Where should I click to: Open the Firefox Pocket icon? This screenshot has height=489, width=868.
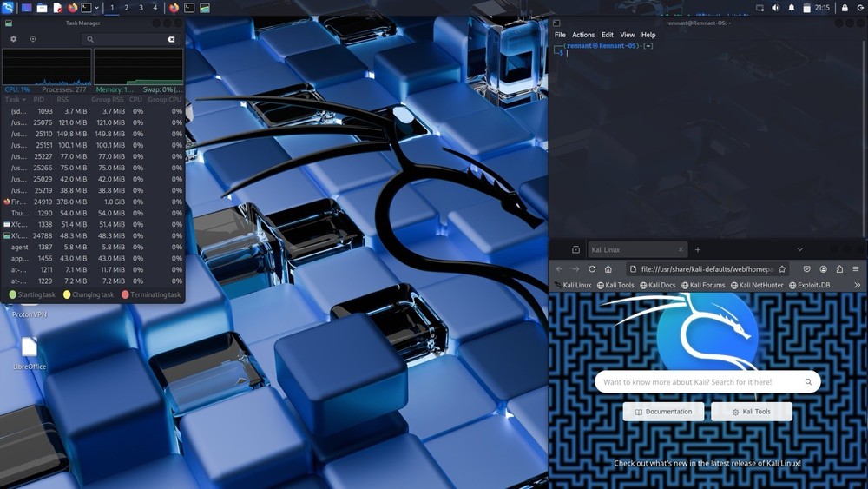(x=806, y=269)
